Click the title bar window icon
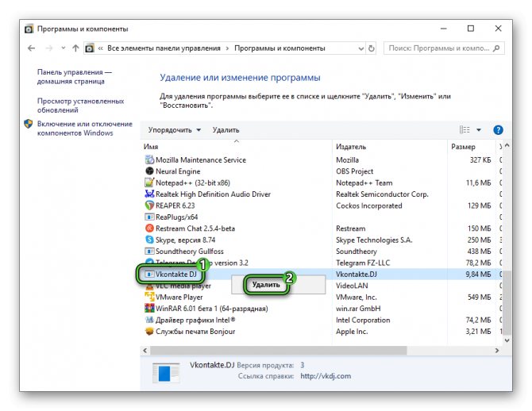The height and width of the screenshot is (411, 532). pos(29,29)
